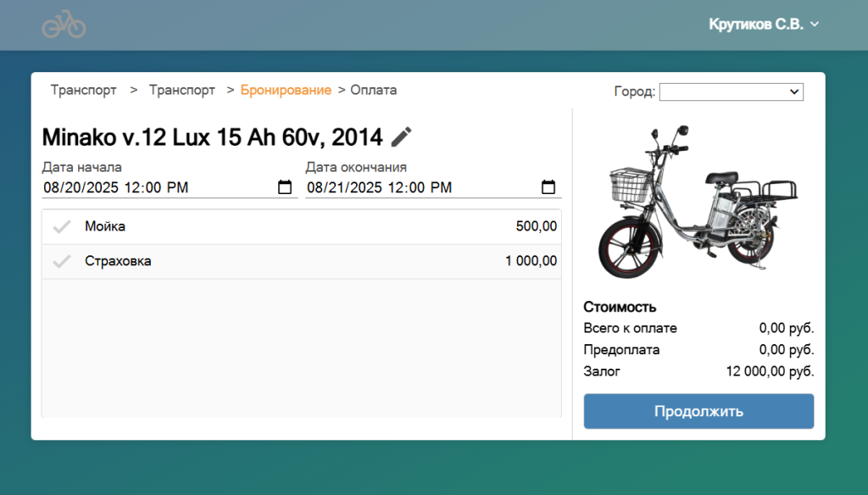Viewport: 868px width, 495px height.
Task: Open the calendar picker for Дата начала
Action: click(285, 187)
